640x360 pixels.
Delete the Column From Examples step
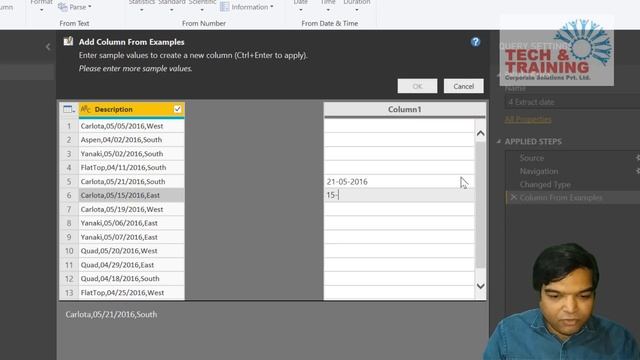point(513,198)
